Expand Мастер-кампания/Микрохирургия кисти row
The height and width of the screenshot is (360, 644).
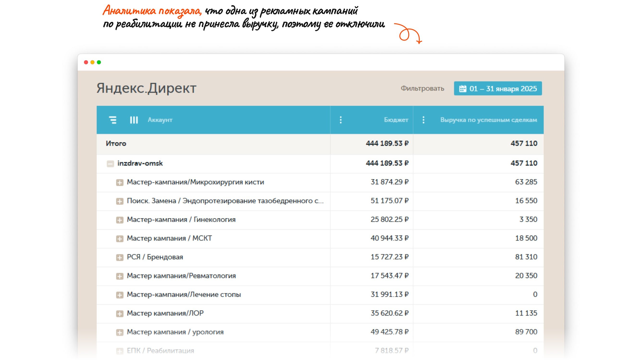119,182
